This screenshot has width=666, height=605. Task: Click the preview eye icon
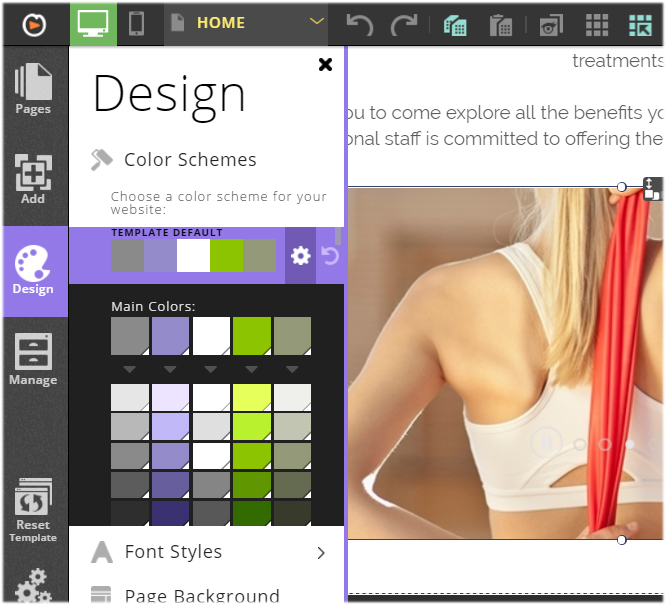[551, 25]
